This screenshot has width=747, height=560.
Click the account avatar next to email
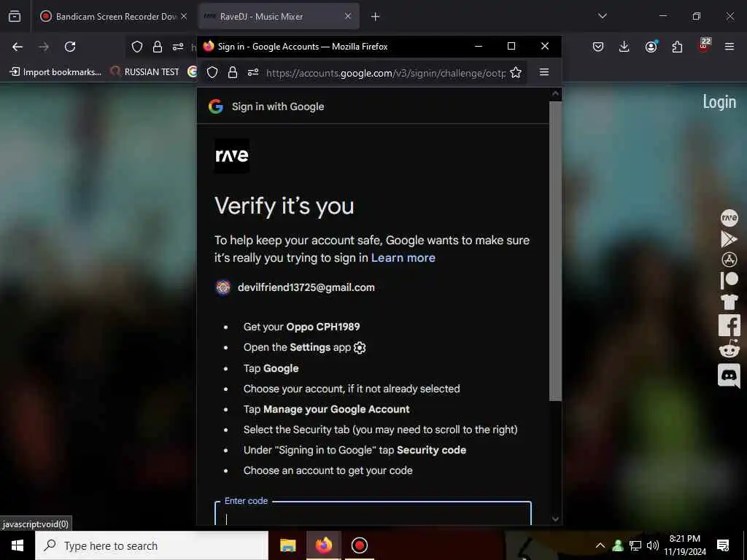[223, 287]
